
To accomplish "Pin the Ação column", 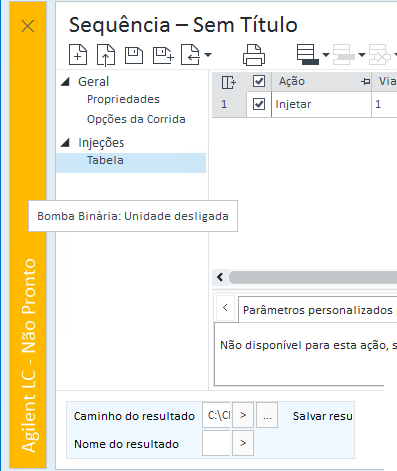I will point(366,81).
